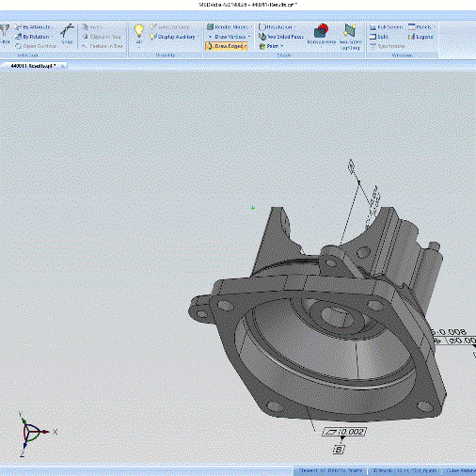Image resolution: width=476 pixels, height=476 pixels.
Task: Click Synchronize in Windows group
Action: [x=388, y=46]
